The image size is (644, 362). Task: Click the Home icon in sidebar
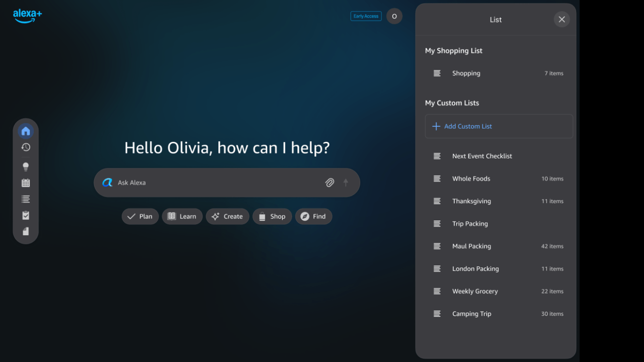(26, 131)
